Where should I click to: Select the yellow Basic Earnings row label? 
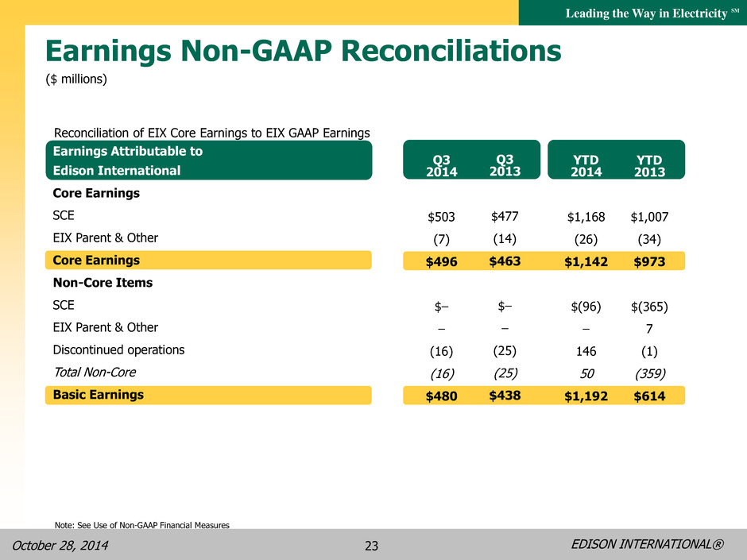pos(209,396)
